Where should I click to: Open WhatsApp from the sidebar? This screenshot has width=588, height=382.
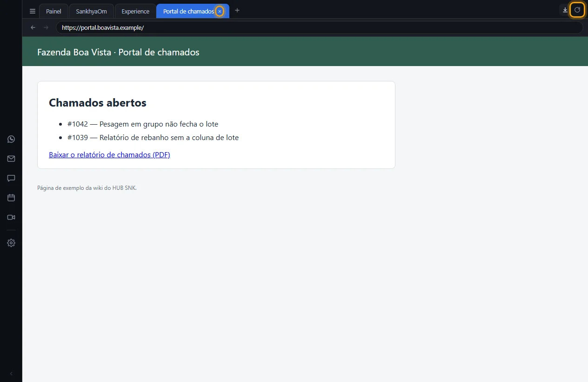tap(11, 139)
